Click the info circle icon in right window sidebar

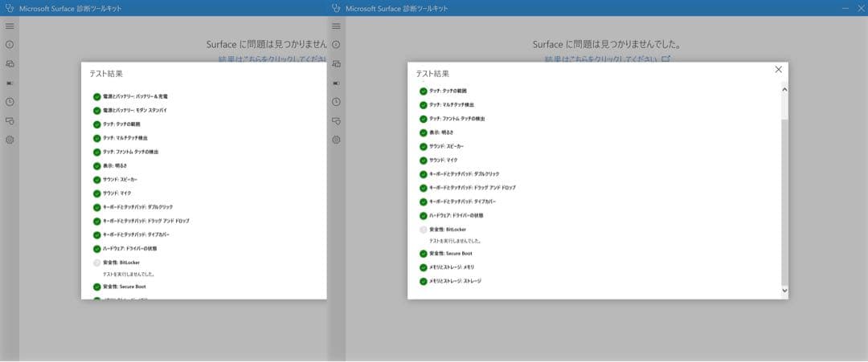click(x=336, y=45)
